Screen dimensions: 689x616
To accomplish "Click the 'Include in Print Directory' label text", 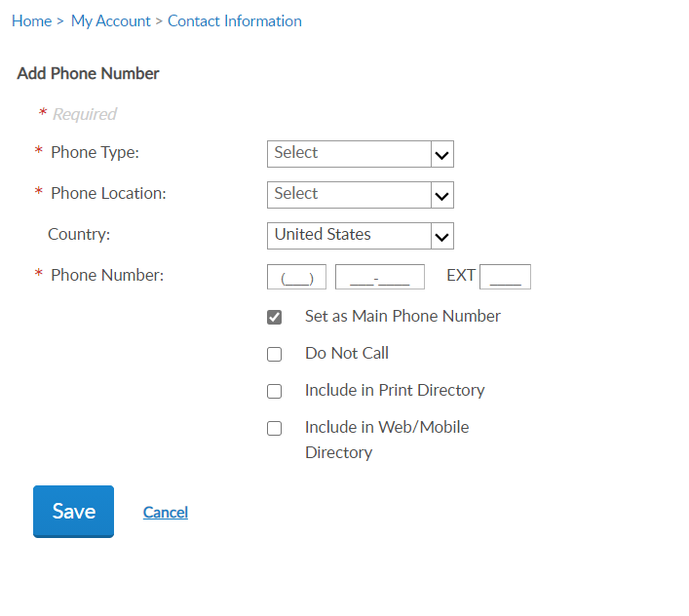I will pyautogui.click(x=395, y=390).
